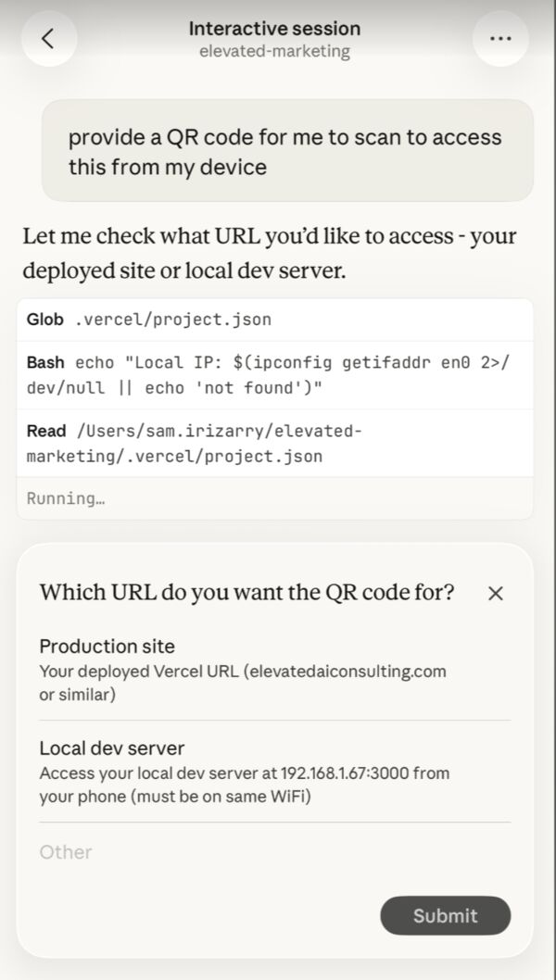Expand the Bash echo Local IP command
Screen dimensions: 556x980
(274, 375)
